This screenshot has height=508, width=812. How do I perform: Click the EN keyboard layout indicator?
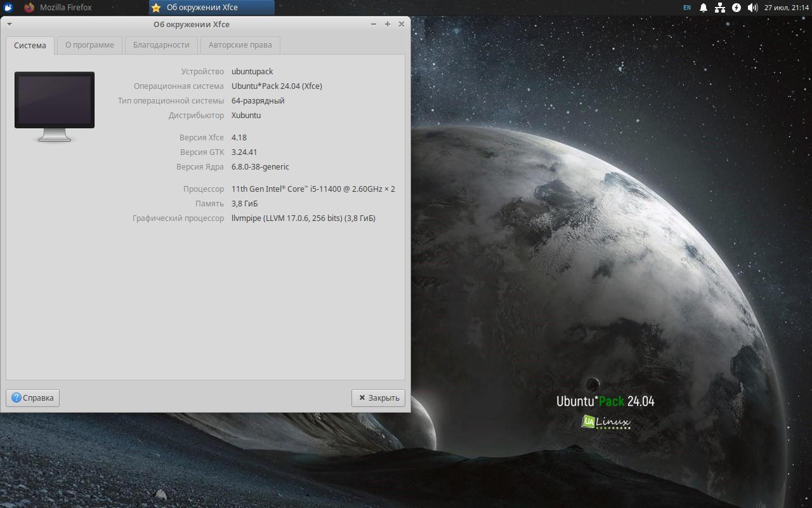pos(687,8)
